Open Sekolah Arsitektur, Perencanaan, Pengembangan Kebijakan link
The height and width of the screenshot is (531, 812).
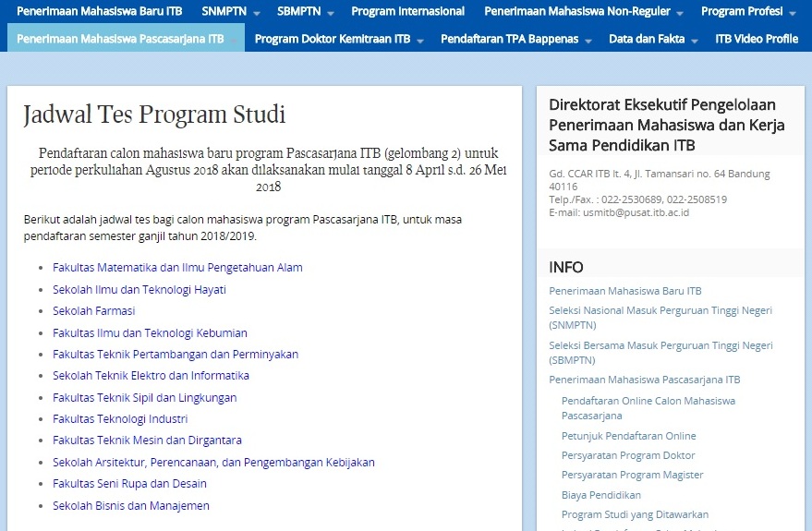click(214, 462)
